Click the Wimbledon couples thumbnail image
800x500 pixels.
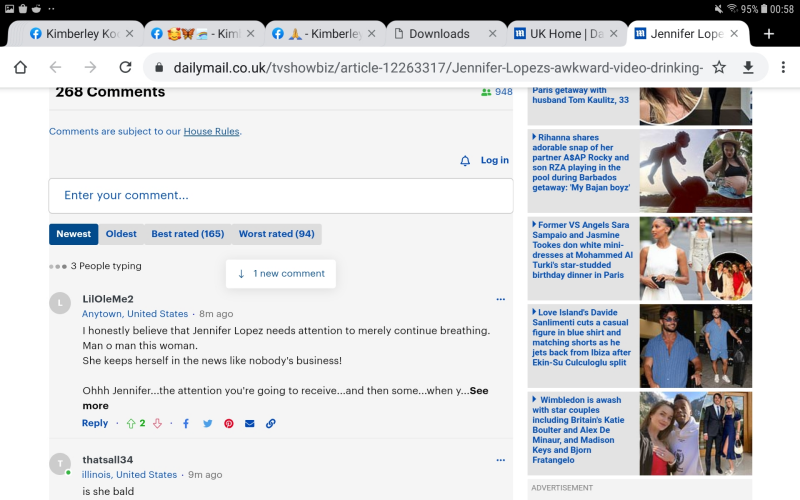point(696,434)
